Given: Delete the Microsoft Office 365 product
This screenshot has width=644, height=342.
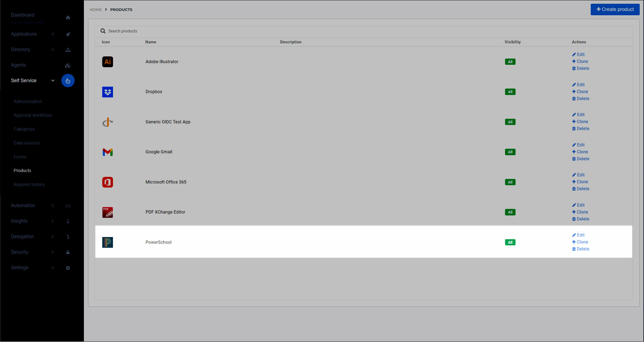Looking at the screenshot, I should [x=581, y=189].
